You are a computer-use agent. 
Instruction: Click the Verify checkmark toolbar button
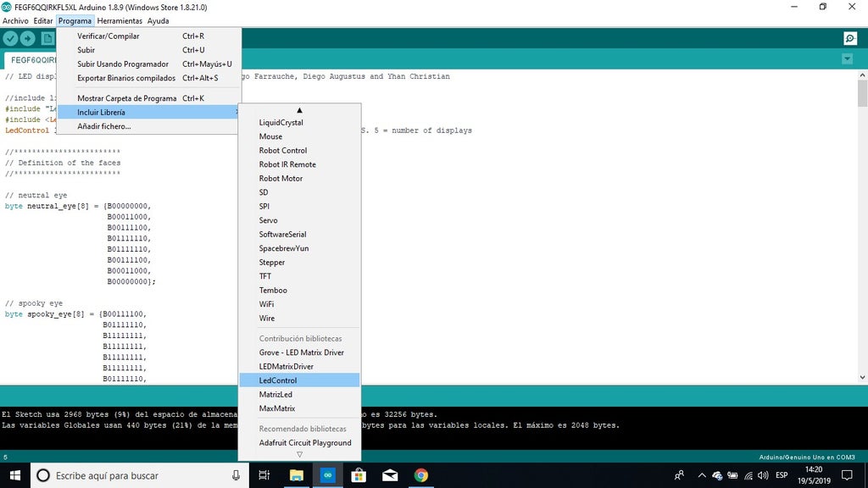[x=10, y=38]
